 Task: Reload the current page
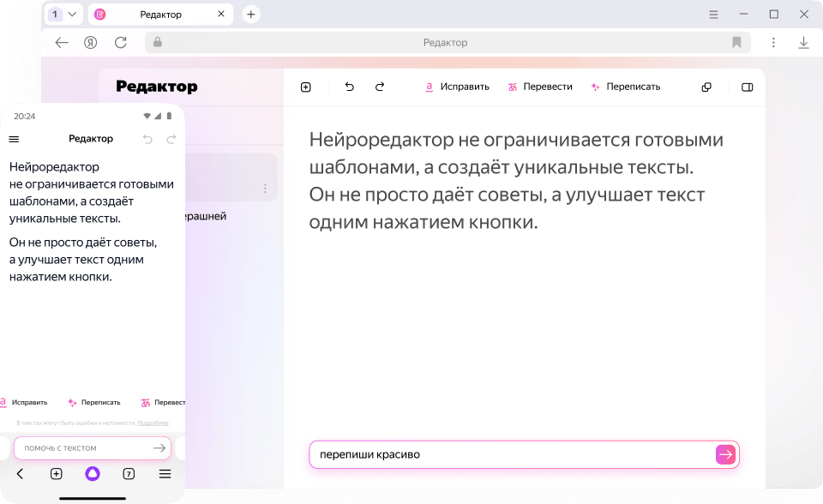[x=121, y=43]
